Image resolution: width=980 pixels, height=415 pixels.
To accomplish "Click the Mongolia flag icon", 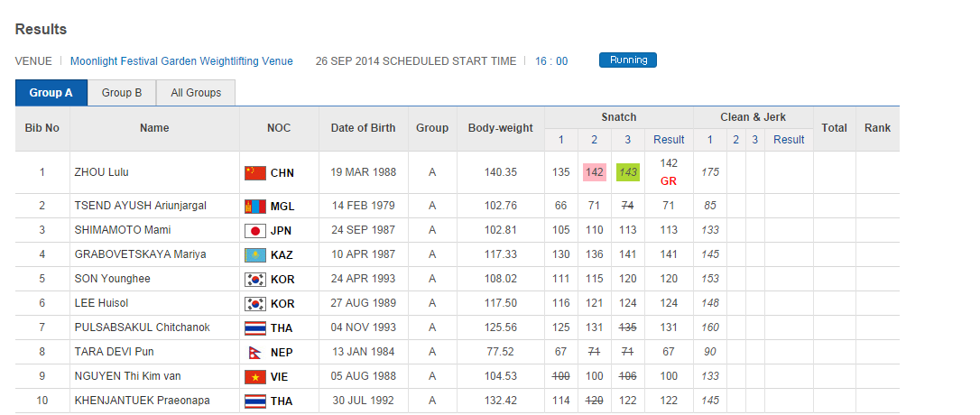I will pos(255,206).
